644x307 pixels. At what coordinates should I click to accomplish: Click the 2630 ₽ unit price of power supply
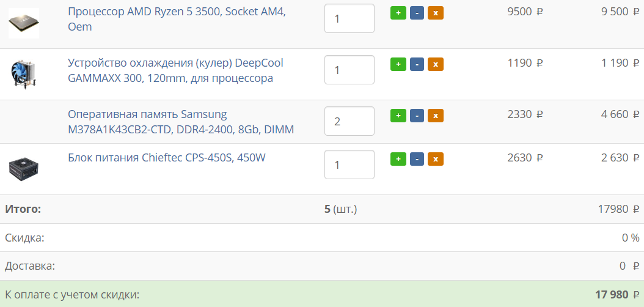click(525, 158)
